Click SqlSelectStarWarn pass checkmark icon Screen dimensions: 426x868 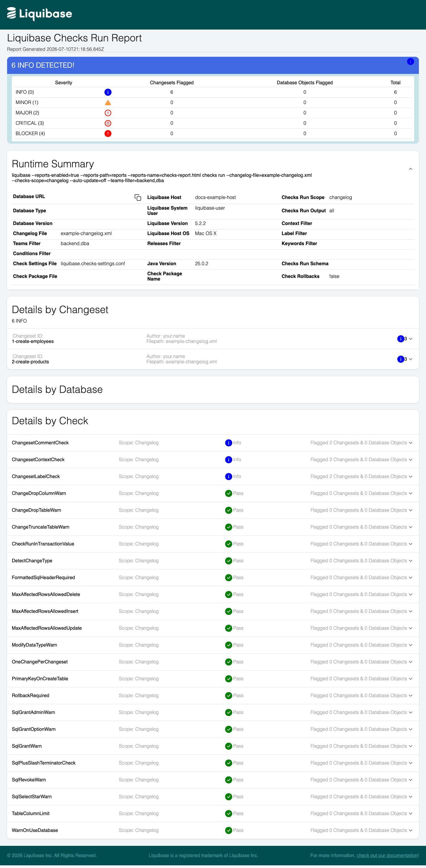(x=228, y=796)
